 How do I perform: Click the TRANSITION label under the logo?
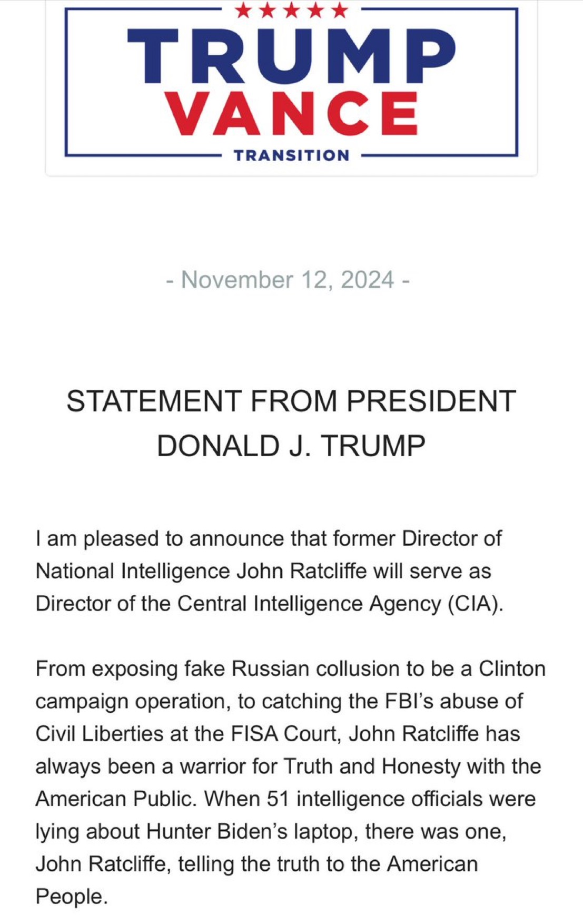coord(291,155)
